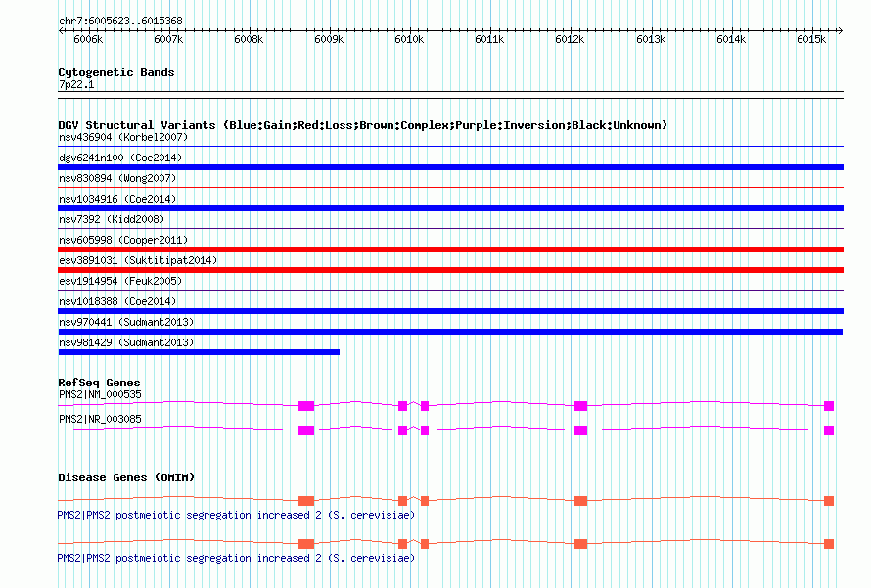Click the blue gain bar of nsv1034916

[450, 208]
